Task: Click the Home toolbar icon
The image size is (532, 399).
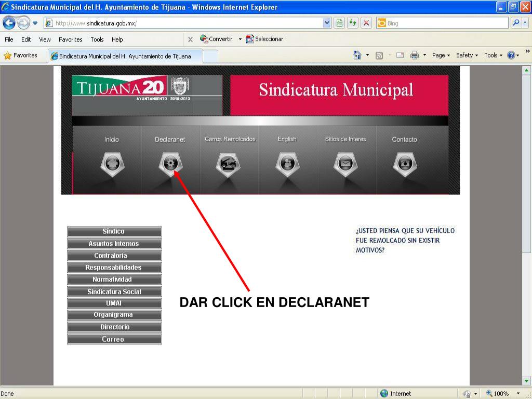Action: coord(357,55)
